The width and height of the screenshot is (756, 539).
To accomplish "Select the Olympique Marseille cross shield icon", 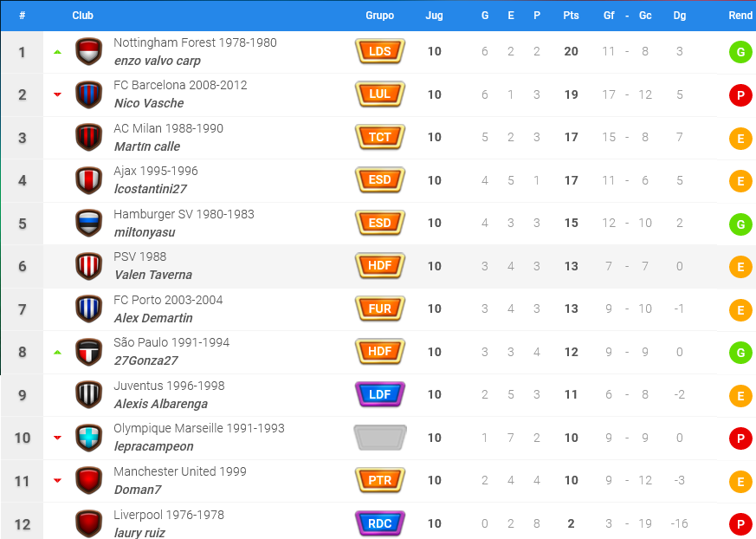I will pos(88,438).
